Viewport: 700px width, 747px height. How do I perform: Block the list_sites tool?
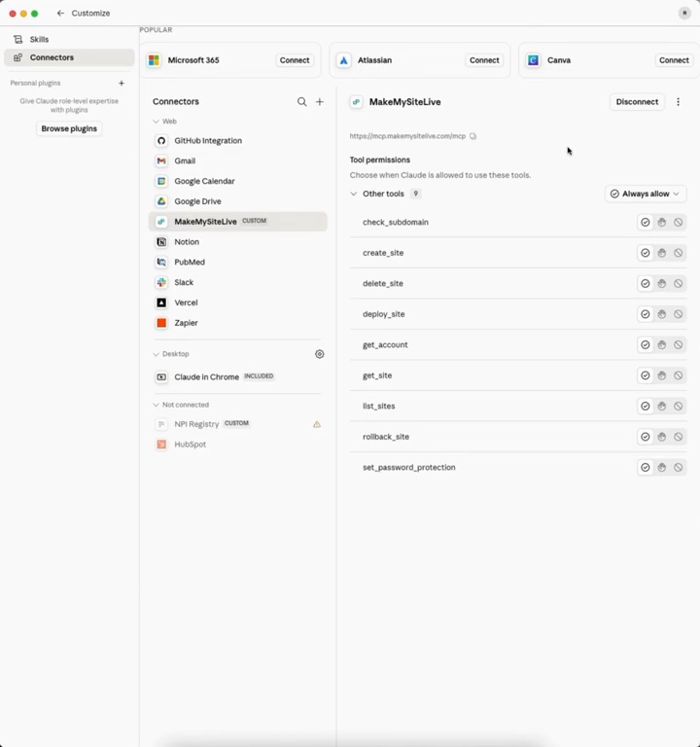click(x=678, y=407)
